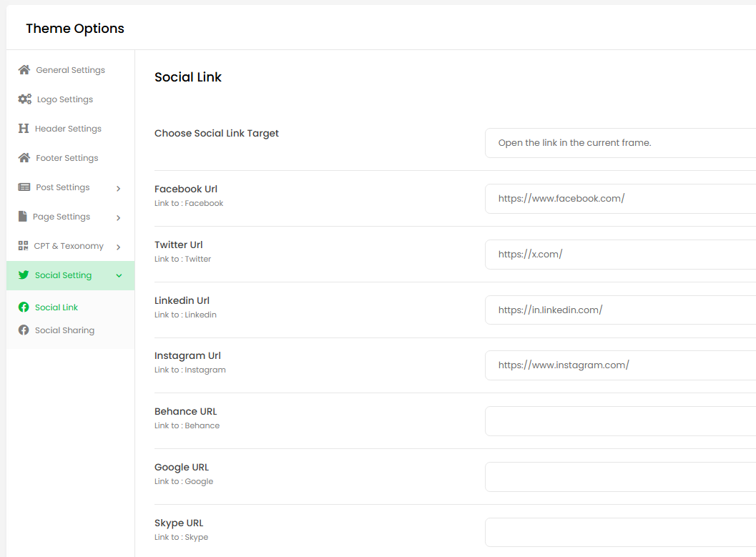Screen dimensions: 756x557
Task: Click the house icon beside Footer Settings
Action: pos(24,158)
